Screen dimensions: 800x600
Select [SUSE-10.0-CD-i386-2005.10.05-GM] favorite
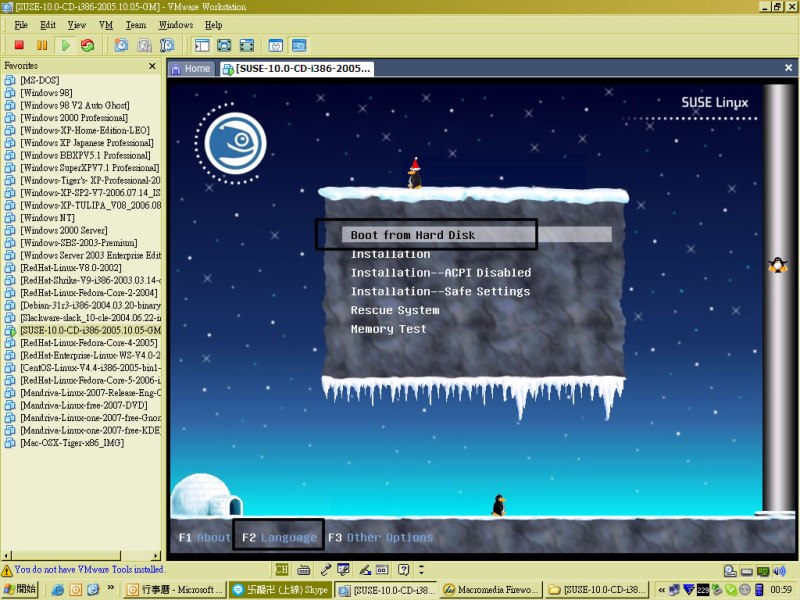point(90,330)
